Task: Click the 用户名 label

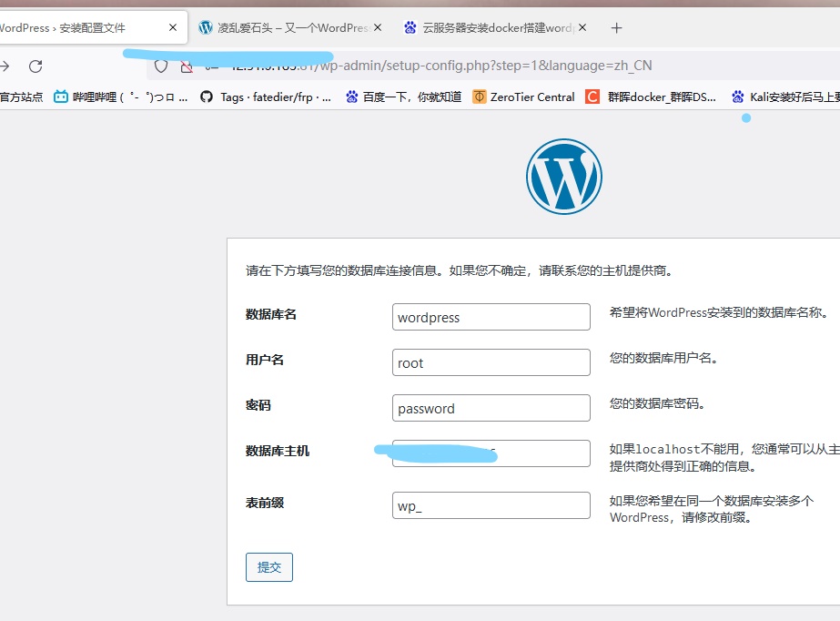Action: pos(265,360)
